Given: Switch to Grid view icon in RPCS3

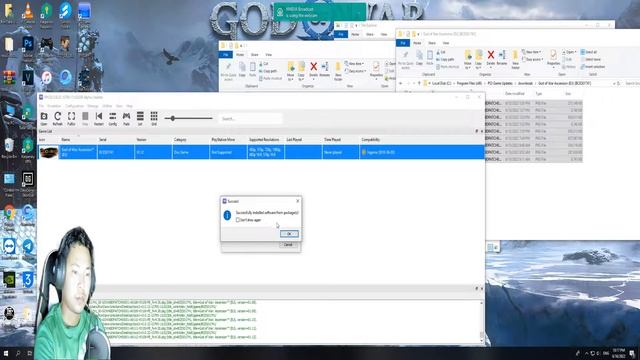Looking at the screenshot, I should (x=154, y=118).
